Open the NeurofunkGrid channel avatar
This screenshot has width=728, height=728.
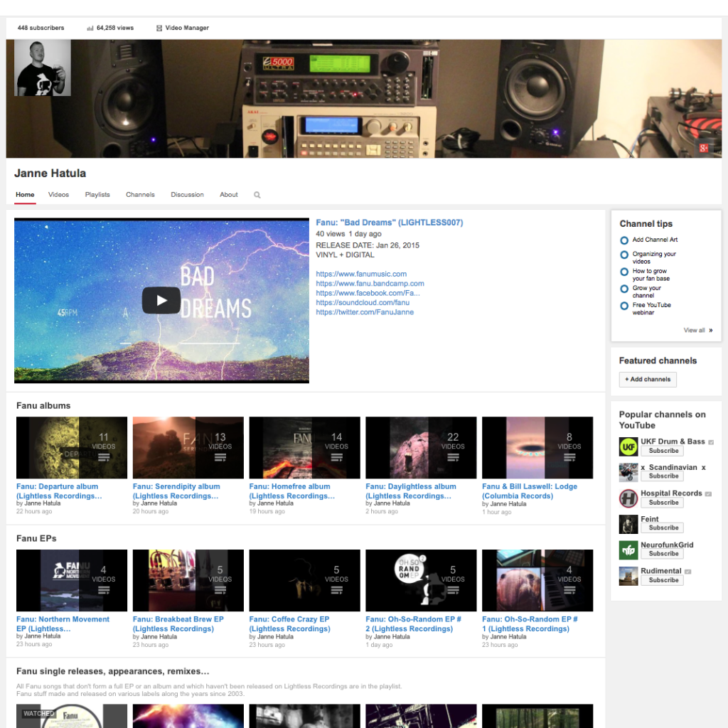pyautogui.click(x=628, y=550)
